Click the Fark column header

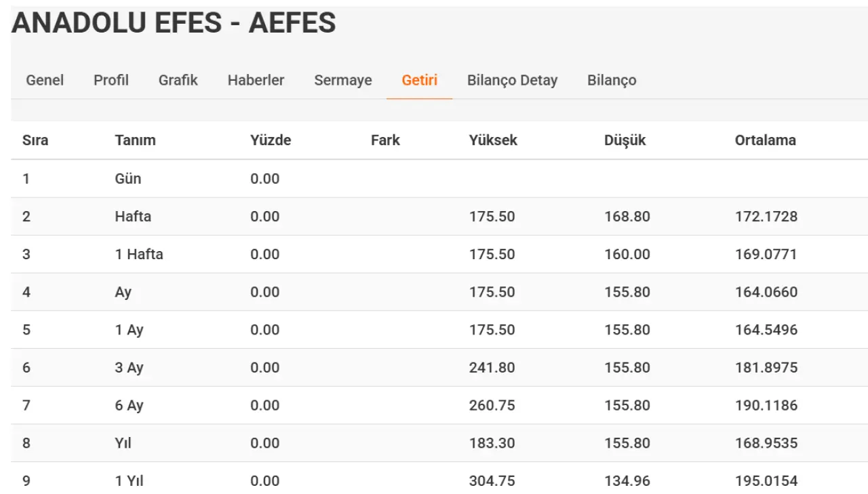point(385,140)
